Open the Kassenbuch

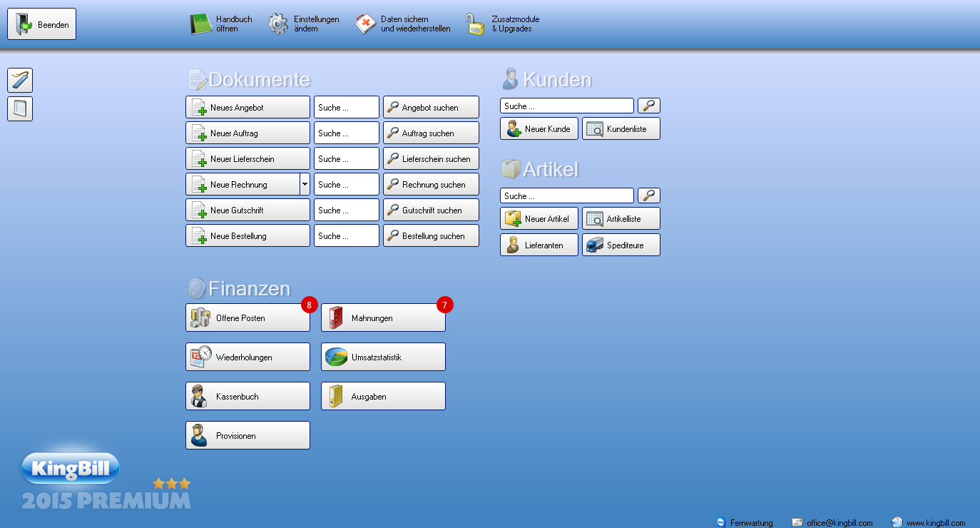(x=247, y=396)
